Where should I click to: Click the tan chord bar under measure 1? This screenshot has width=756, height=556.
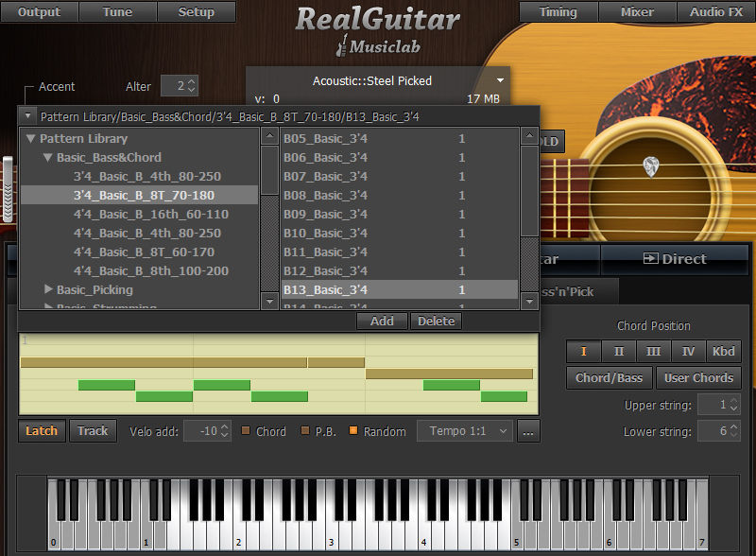163,362
